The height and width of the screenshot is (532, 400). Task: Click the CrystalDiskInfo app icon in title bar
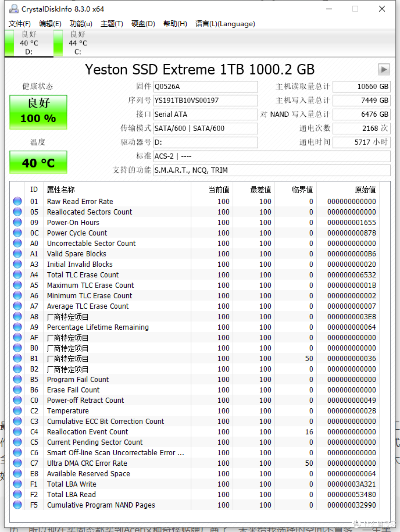[14, 9]
